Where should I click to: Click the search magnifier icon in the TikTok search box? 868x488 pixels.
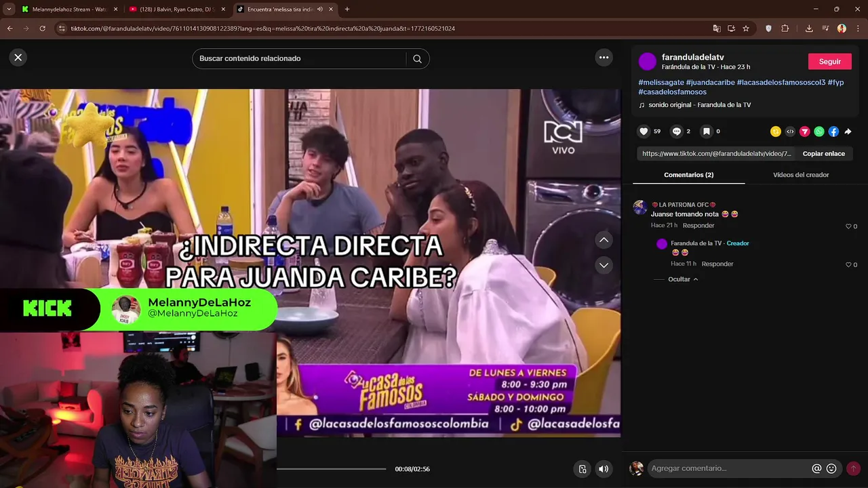417,59
